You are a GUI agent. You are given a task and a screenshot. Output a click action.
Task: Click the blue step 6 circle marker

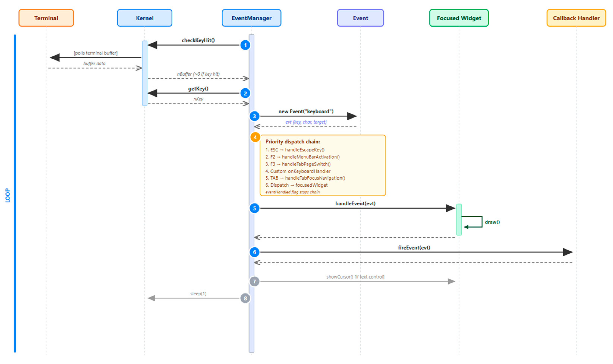pos(254,252)
